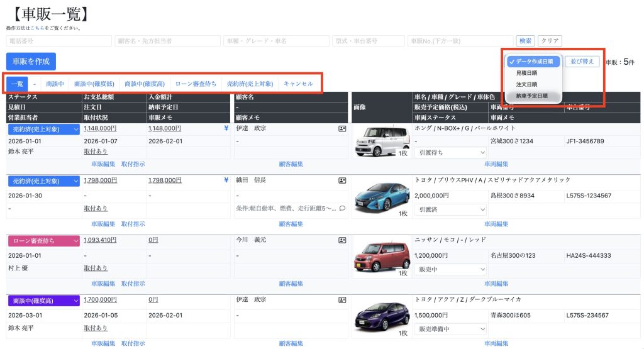The height and width of the screenshot is (349, 644).
Task: Open the 引渡待ち vehicle status dropdown
Action: pyautogui.click(x=451, y=152)
